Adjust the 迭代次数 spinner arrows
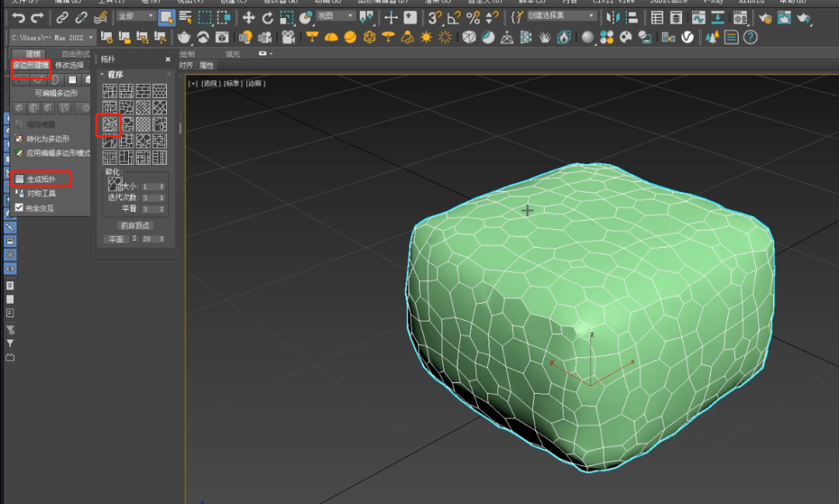The width and height of the screenshot is (839, 504). point(162,198)
